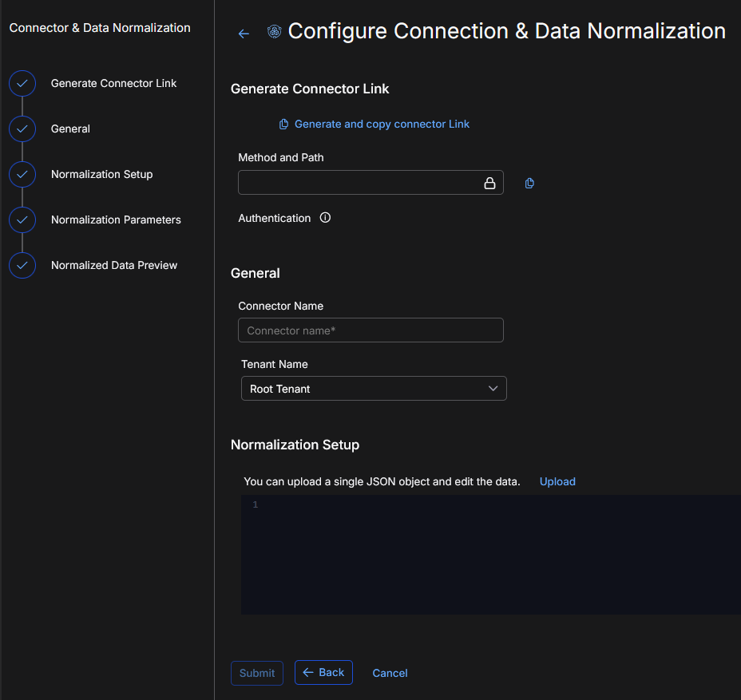The image size is (741, 700).
Task: Click the back arrow icon beside page title
Action: [244, 34]
